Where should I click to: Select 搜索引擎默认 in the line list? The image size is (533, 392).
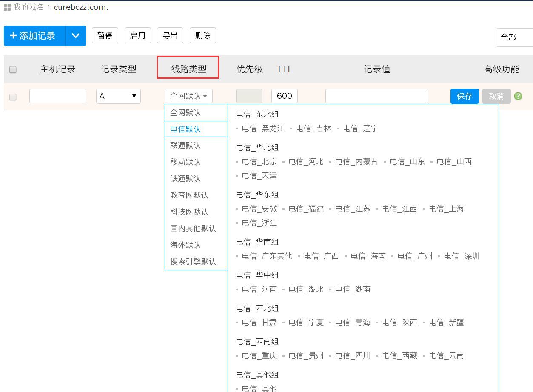pos(196,262)
